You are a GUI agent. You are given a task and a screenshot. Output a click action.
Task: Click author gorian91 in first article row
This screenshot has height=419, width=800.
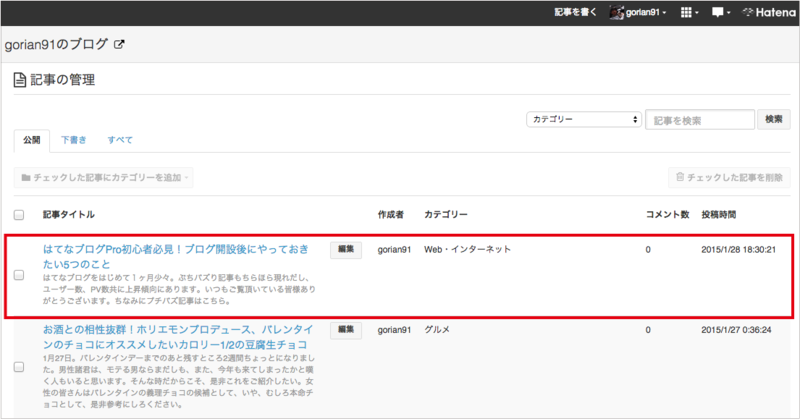click(x=394, y=250)
